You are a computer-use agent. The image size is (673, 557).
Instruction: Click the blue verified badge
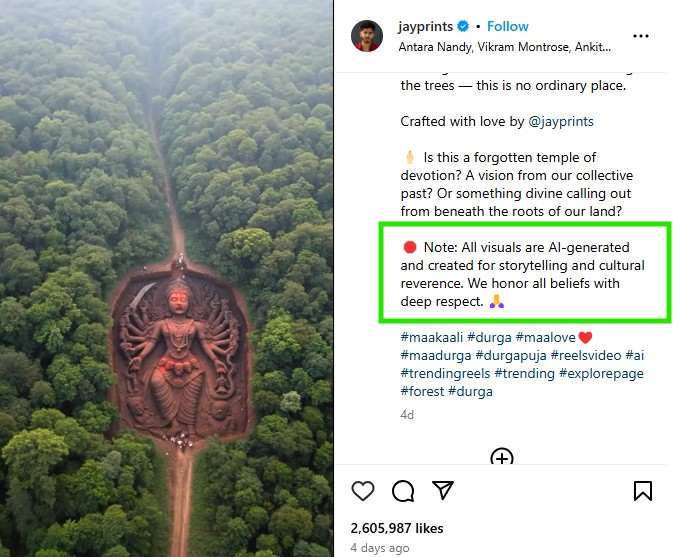pos(463,27)
